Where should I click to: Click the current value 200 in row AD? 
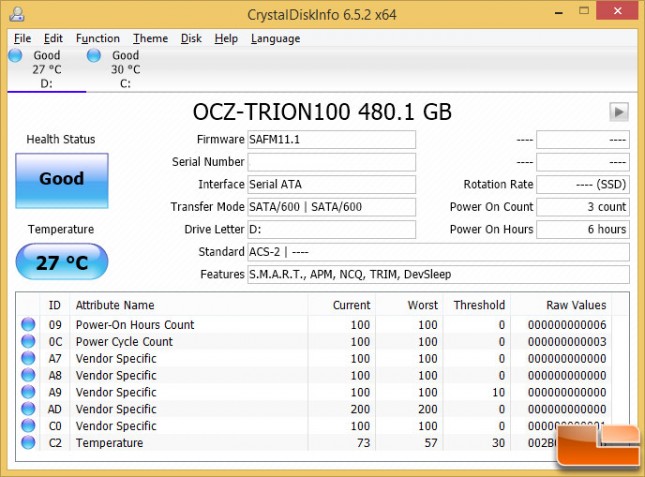pos(360,409)
